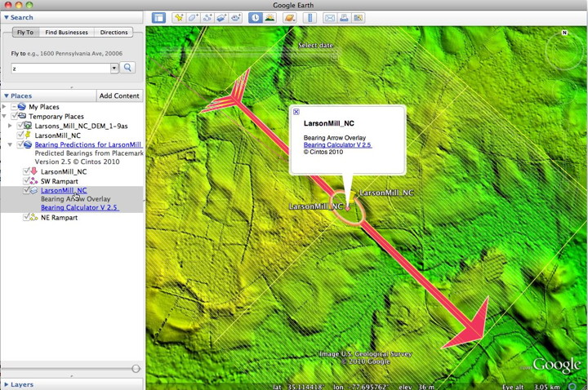Click the email envelope toolbar icon
The width and height of the screenshot is (588, 390).
pyautogui.click(x=329, y=17)
